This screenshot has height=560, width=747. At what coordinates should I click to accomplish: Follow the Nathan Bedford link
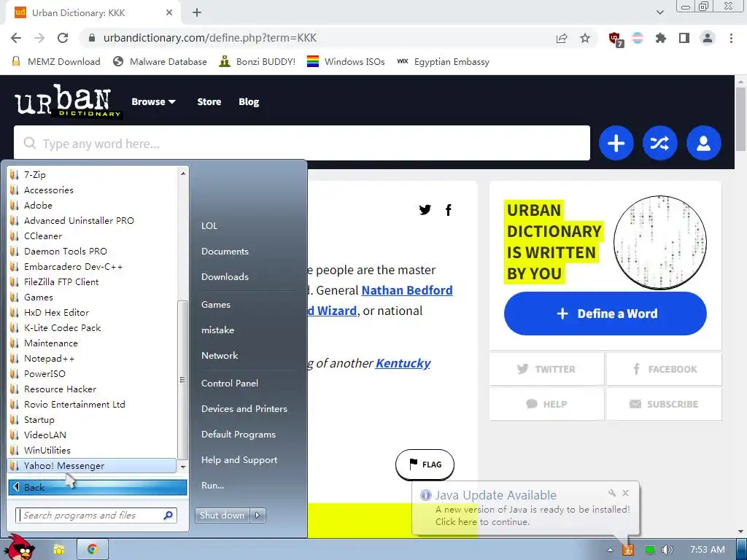[x=407, y=290]
